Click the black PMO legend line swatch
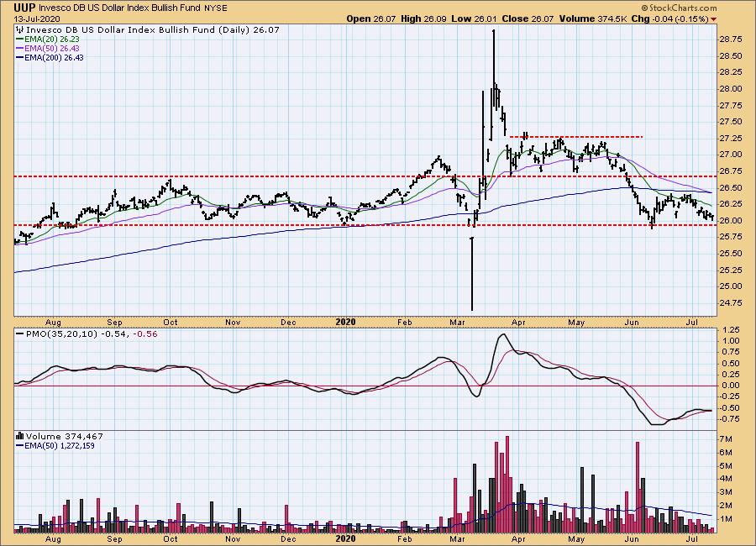Screen dimensions: 756x546 point(20,333)
